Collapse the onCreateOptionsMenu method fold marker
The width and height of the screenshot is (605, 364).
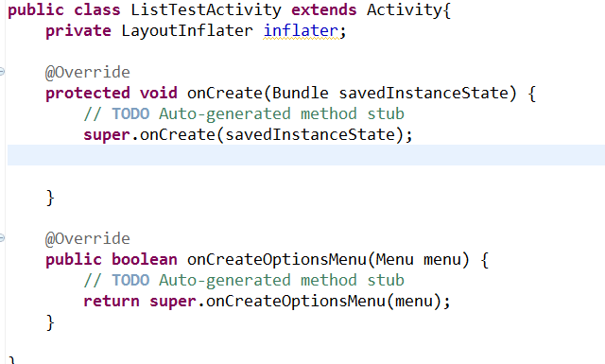tap(2, 238)
